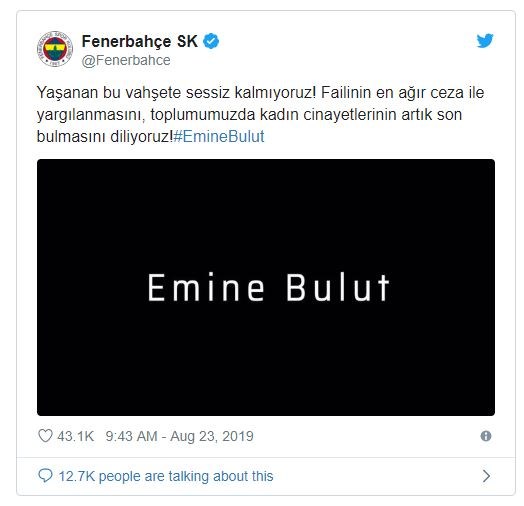524x506 pixels.
Task: Click the '12.7K' number in footer
Action: (x=77, y=476)
